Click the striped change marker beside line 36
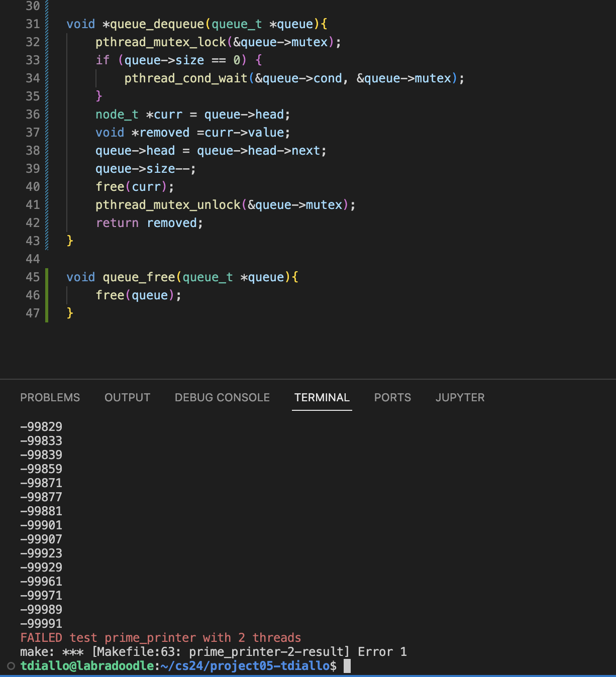This screenshot has width=616, height=677. coord(47,115)
